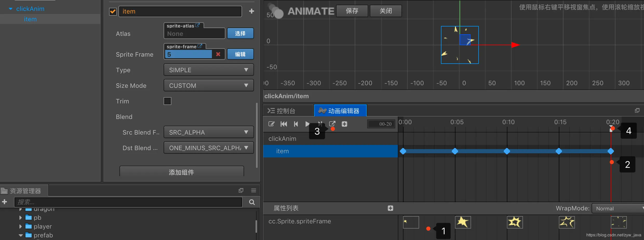Viewport: 644px width, 240px height.
Task: Add a property via the 属性列表 plus icon
Action: pyautogui.click(x=390, y=208)
